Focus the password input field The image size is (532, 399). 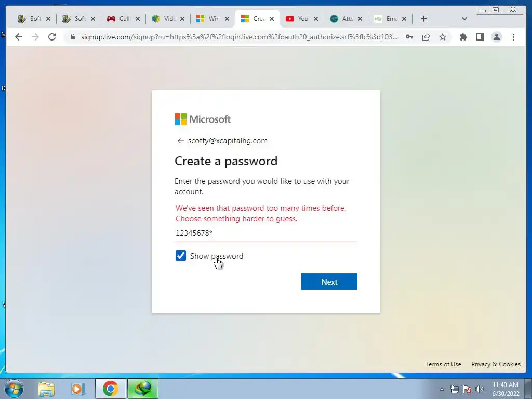[265, 233]
